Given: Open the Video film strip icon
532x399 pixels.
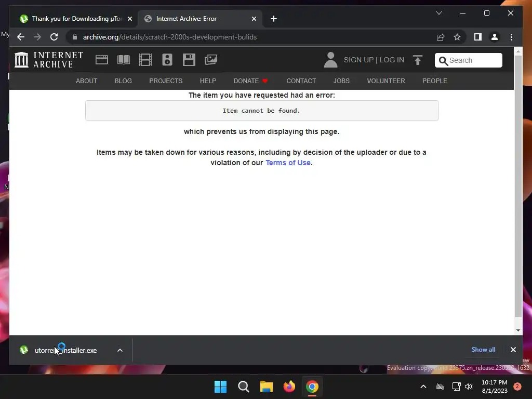Looking at the screenshot, I should click(x=145, y=60).
